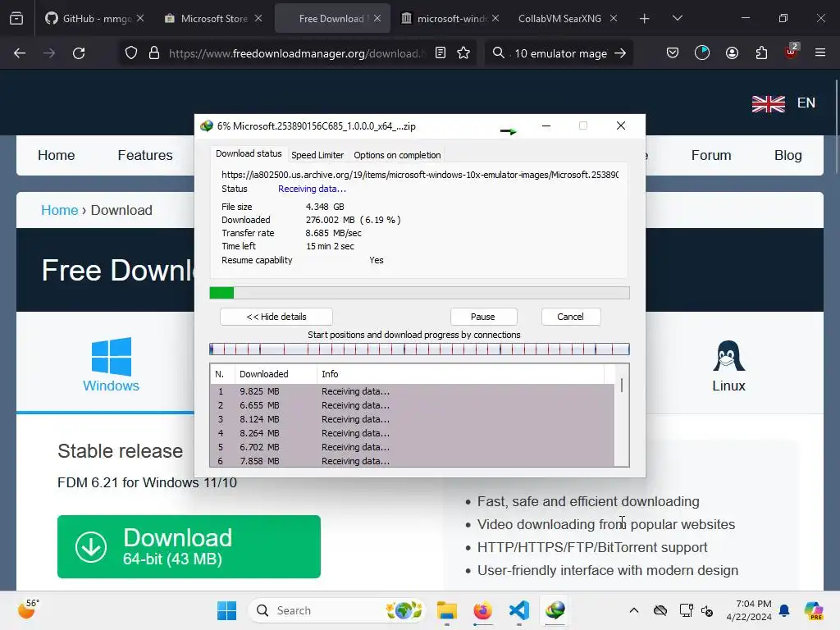Open Visual Studio Code from taskbar

pyautogui.click(x=519, y=610)
